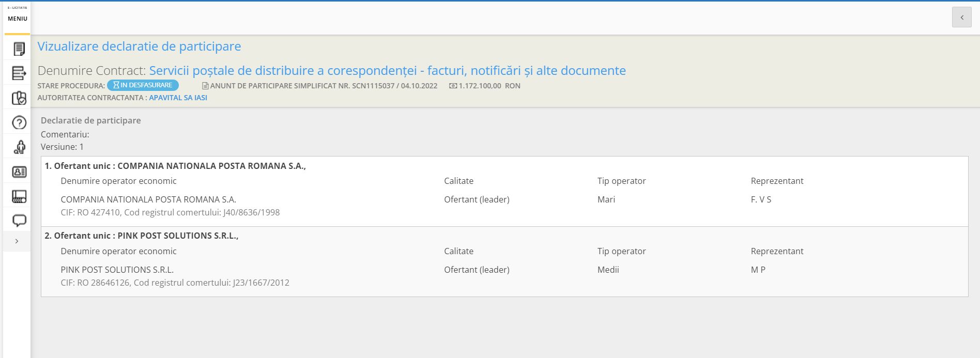Click operator name 'COMPANIA NATIONALA POSTA ROMANA S.A.' cell

click(x=148, y=199)
